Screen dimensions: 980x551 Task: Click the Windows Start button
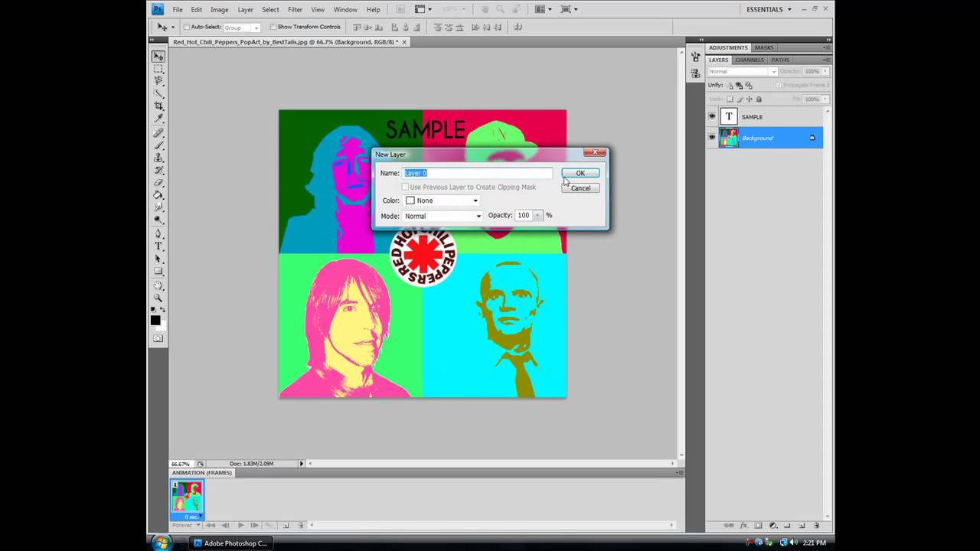[x=162, y=543]
